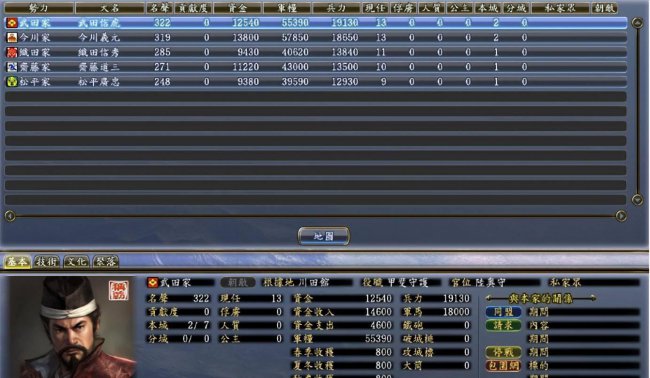Click 織田家 clan name text
Viewport: 650px width, 378px height.
tap(35, 52)
